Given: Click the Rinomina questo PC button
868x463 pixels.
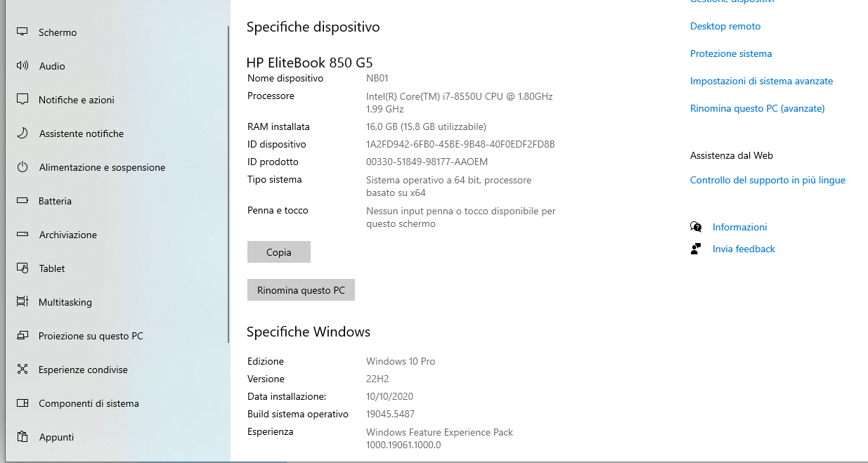Looking at the screenshot, I should pyautogui.click(x=301, y=290).
